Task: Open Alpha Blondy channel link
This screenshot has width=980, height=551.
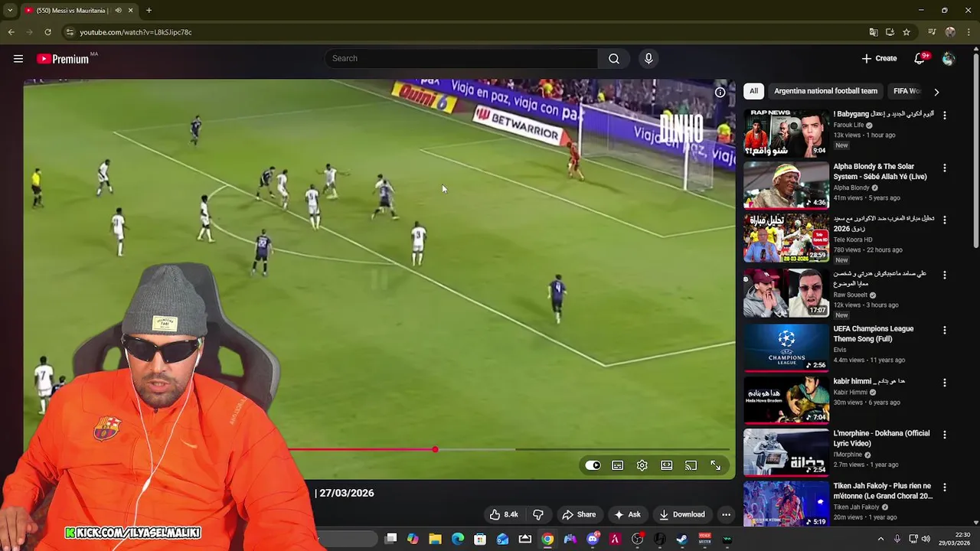Action: point(851,187)
